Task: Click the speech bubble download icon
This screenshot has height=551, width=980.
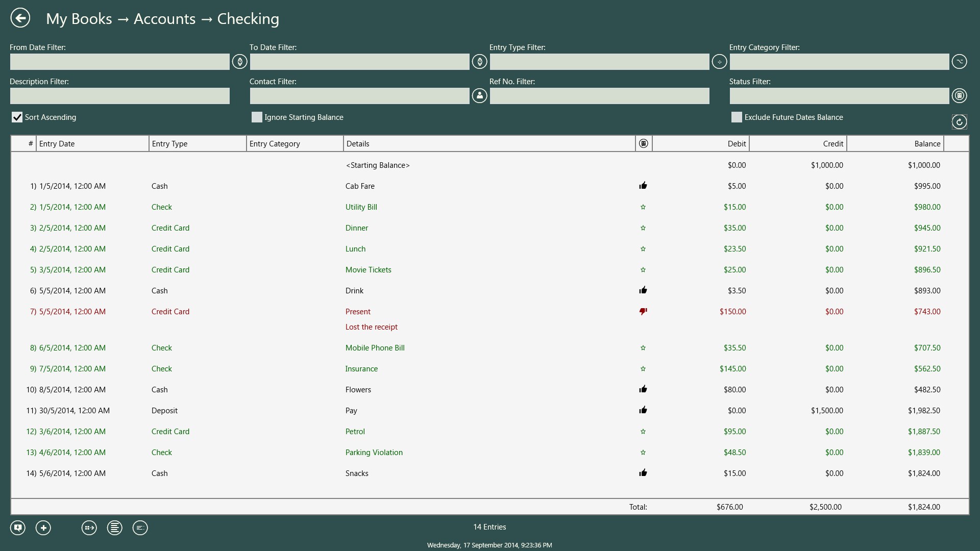Action: tap(18, 528)
